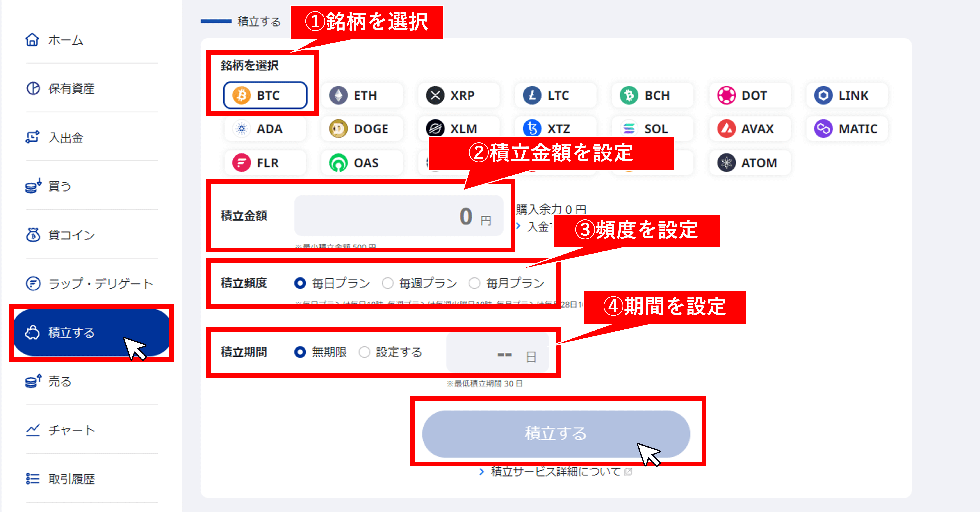Select the ATOM coin icon

click(x=726, y=163)
